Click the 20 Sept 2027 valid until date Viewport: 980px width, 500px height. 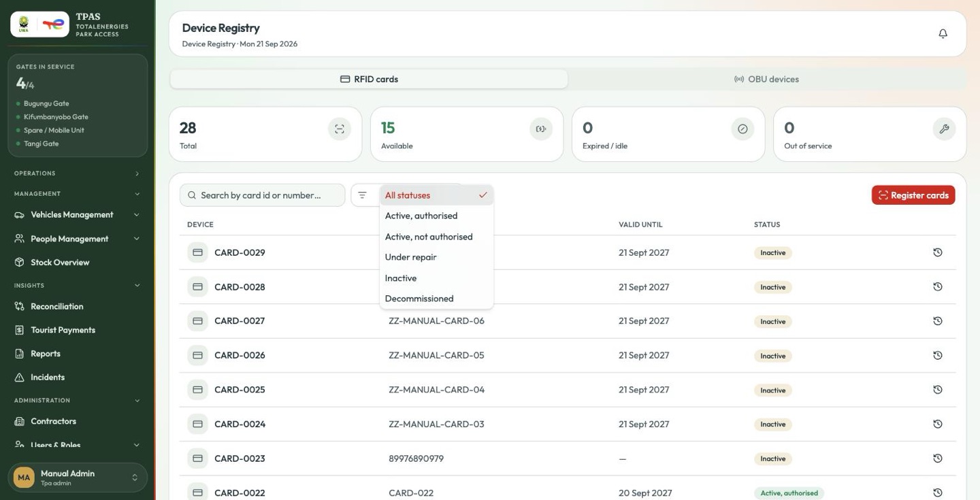click(645, 493)
